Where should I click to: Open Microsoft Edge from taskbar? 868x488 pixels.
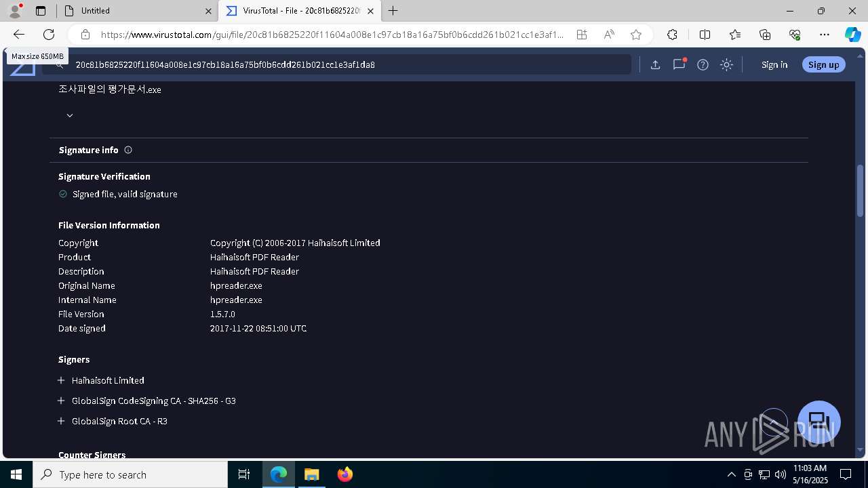[x=279, y=474]
